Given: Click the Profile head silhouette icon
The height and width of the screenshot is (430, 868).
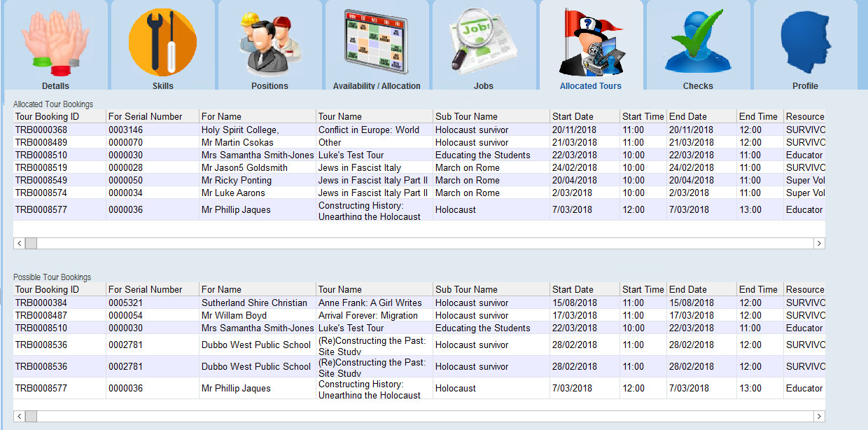Looking at the screenshot, I should pos(805,43).
